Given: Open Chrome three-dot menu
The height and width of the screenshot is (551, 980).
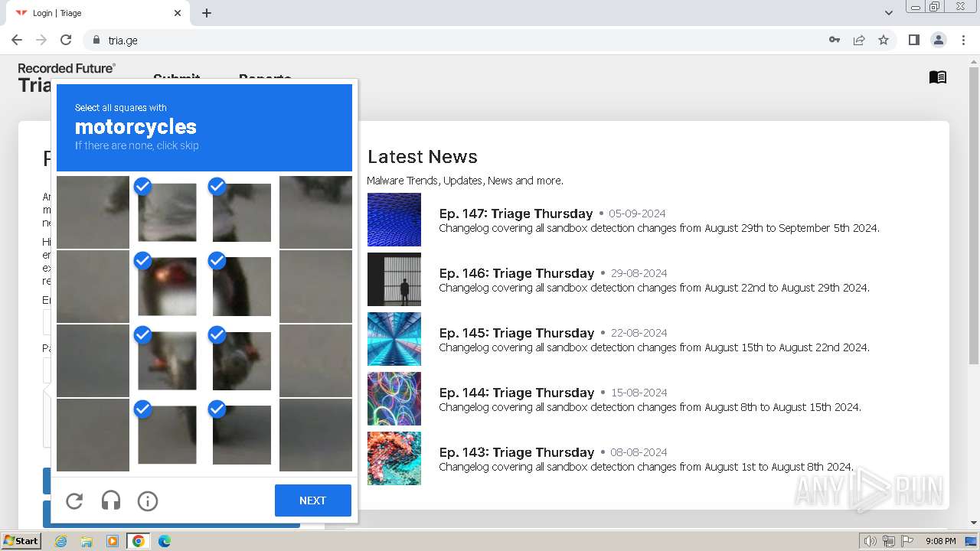Looking at the screenshot, I should coord(963,40).
